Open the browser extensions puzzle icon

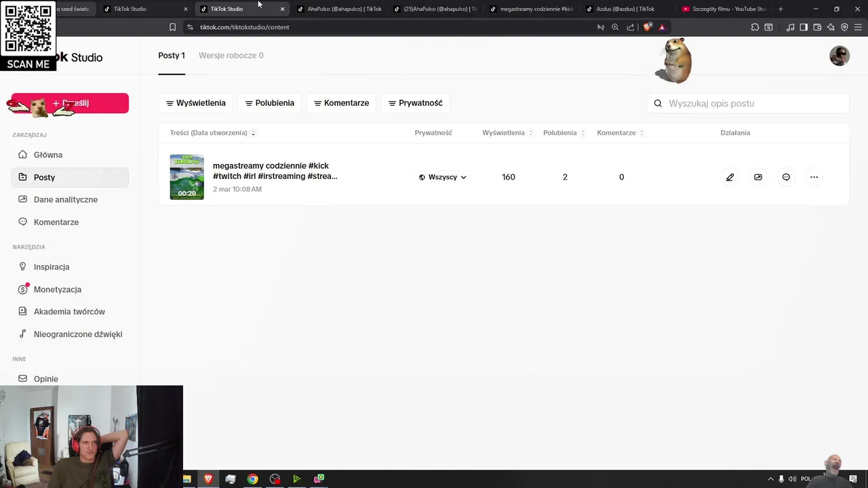755,27
